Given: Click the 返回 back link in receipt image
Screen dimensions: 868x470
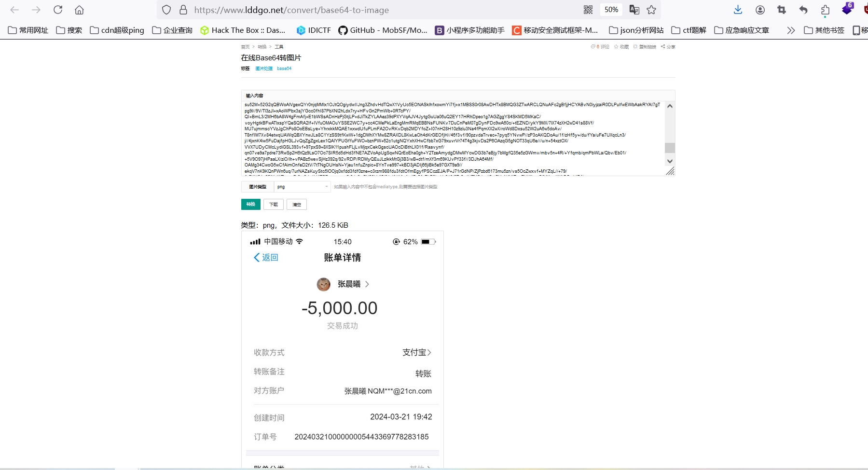Looking at the screenshot, I should [266, 257].
